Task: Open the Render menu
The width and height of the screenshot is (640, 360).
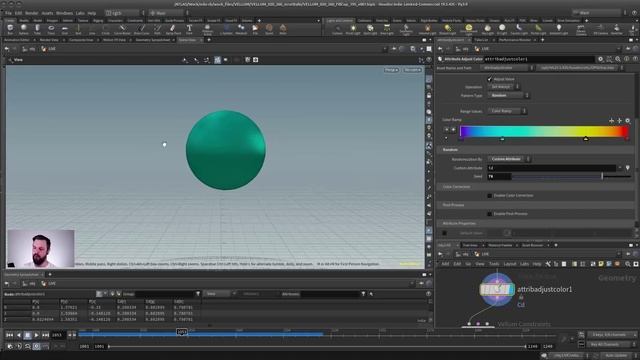Action: (x=31, y=13)
